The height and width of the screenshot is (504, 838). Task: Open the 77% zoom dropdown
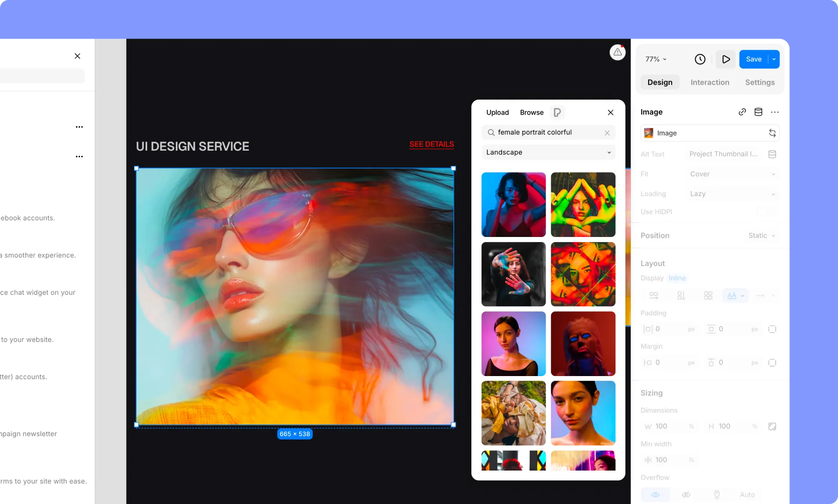pos(656,59)
